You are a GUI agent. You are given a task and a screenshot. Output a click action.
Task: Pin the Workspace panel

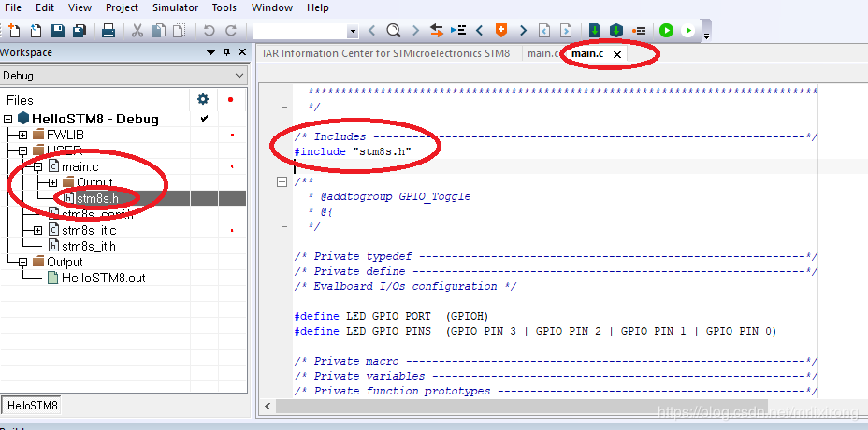click(x=226, y=52)
